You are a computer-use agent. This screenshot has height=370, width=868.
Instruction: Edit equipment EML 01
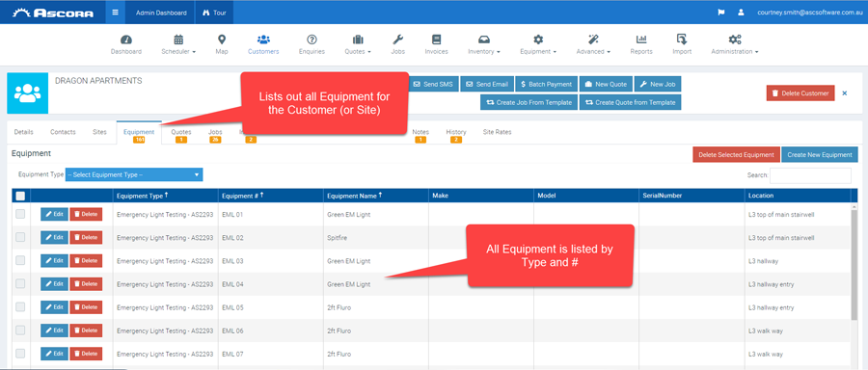click(x=54, y=214)
